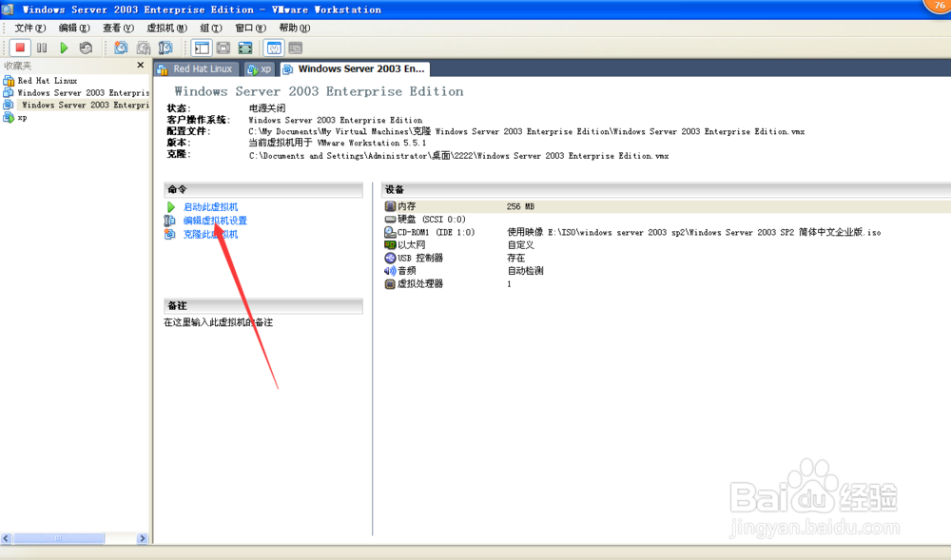Select the 硬盘 hard disk device icon
The width and height of the screenshot is (951, 560).
point(390,220)
